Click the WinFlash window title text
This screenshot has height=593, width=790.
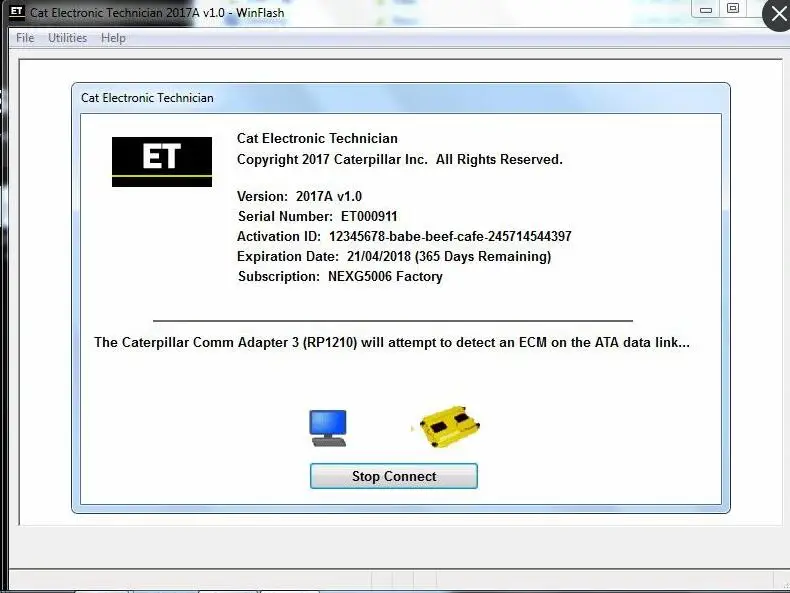157,13
